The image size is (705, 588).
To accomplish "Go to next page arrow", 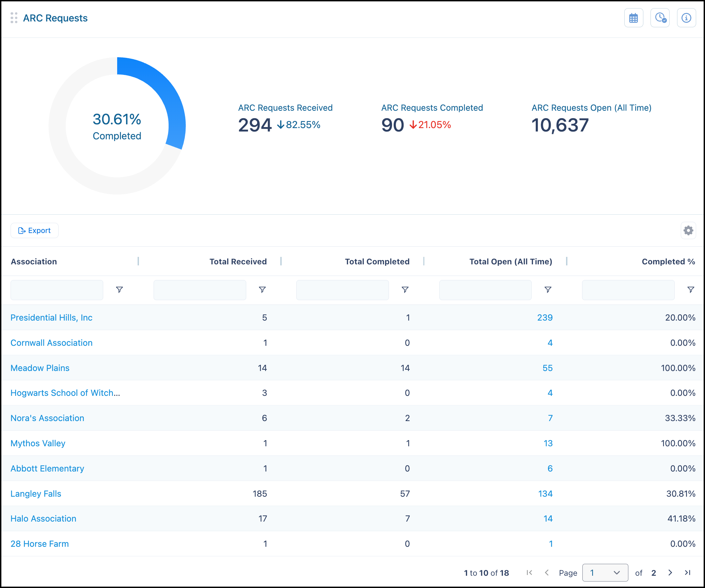I will coord(670,573).
